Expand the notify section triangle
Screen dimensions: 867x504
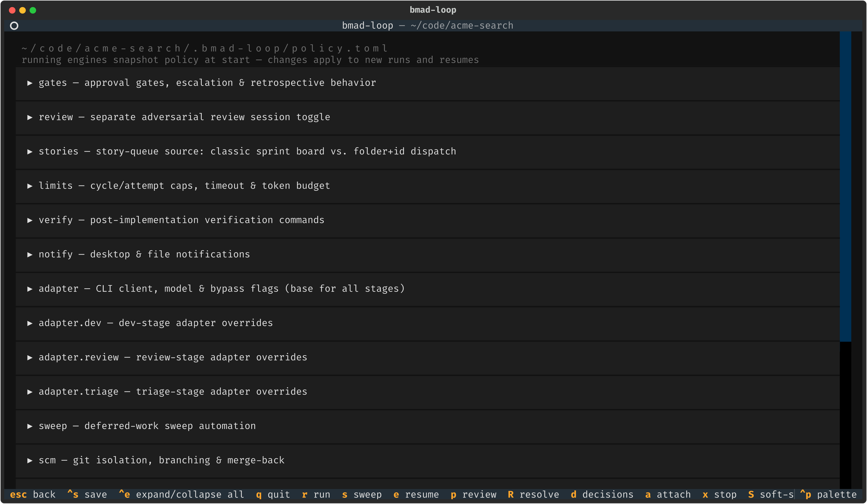point(30,254)
